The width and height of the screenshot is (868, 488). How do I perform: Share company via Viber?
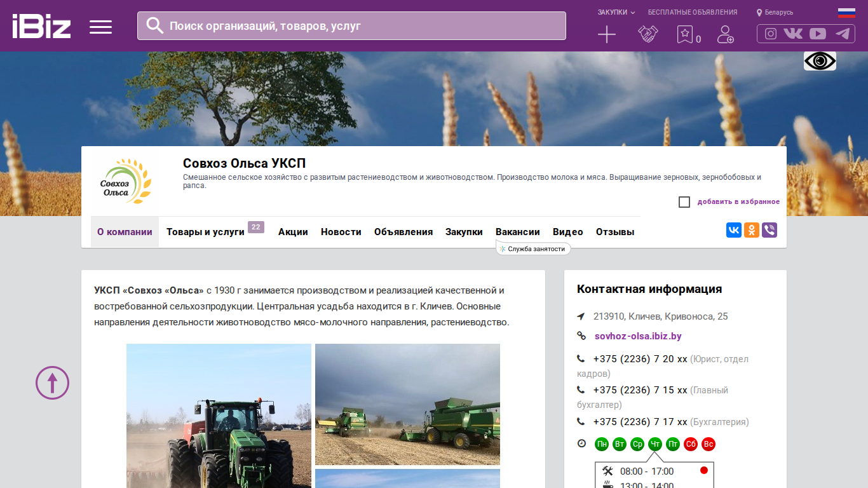[770, 230]
